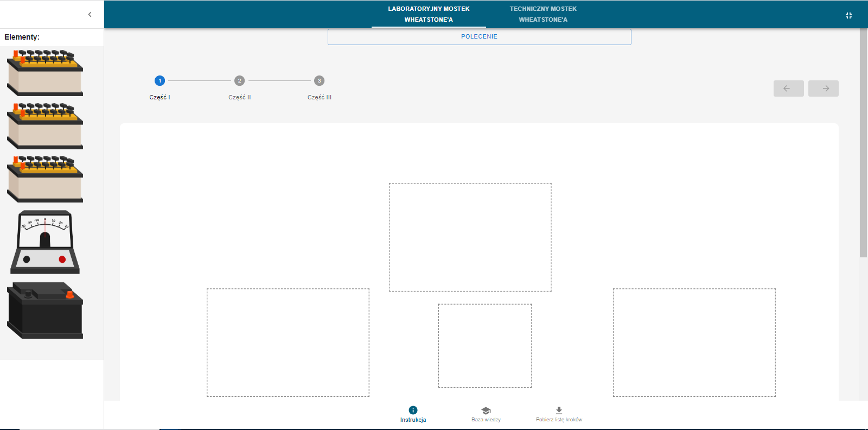Viewport: 868px width, 430px height.
Task: Jump to step 3 Część III
Action: pos(319,81)
